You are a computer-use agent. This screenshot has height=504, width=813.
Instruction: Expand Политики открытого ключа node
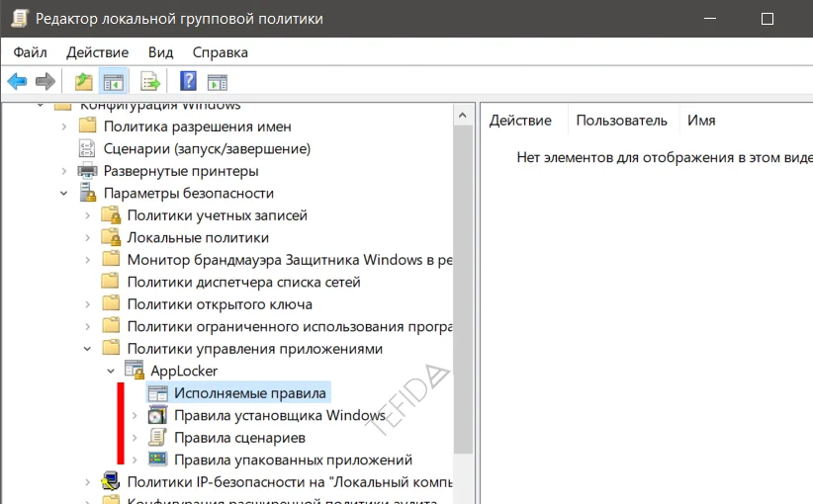tap(88, 304)
